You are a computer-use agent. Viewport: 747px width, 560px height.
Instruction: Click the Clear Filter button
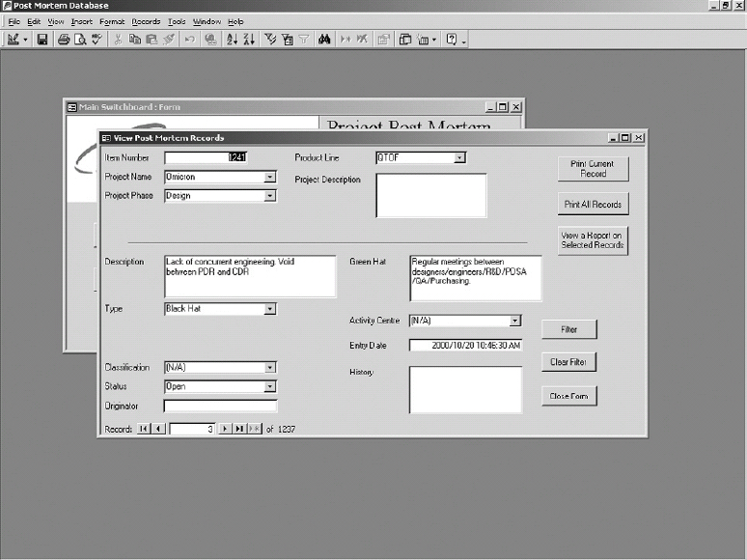(x=568, y=362)
